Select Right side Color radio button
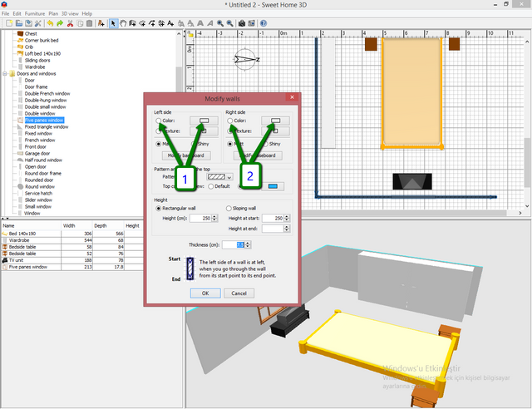Viewport: 532px width, 409px height. pyautogui.click(x=229, y=121)
